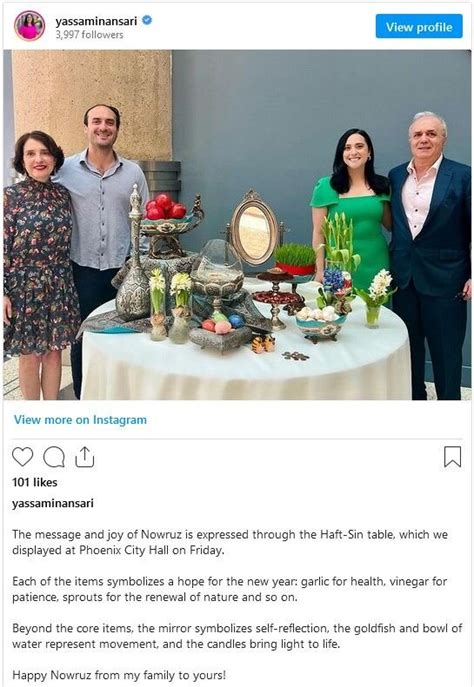Open comments via the speech bubble icon
Viewport: 474px width, 687px height.
pos(54,457)
